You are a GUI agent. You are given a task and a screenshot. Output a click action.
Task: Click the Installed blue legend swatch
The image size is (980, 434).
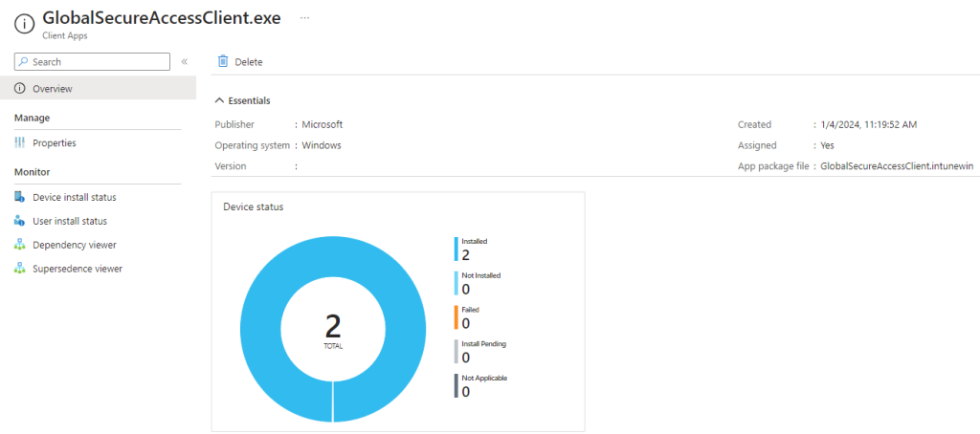(x=457, y=249)
